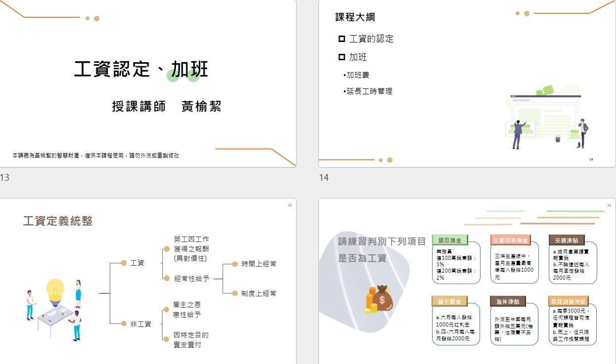Select the tan bullet dot beside 工資
Image resolution: width=616 pixels, height=364 pixels.
pos(124,263)
